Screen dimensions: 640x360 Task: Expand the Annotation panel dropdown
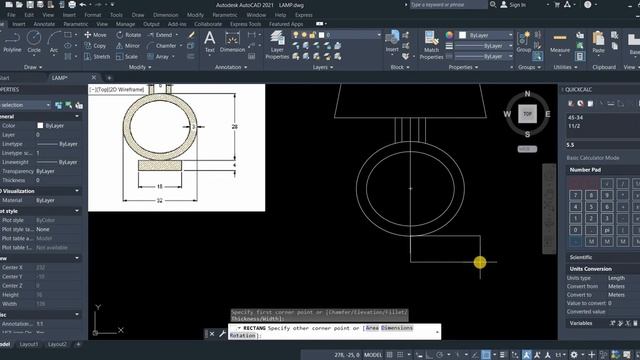pos(231,67)
